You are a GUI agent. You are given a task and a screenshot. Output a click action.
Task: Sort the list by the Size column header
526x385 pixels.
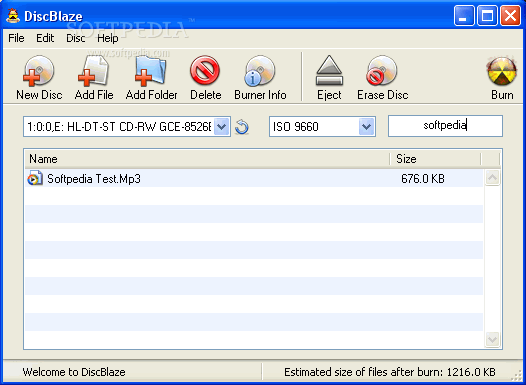[435, 159]
